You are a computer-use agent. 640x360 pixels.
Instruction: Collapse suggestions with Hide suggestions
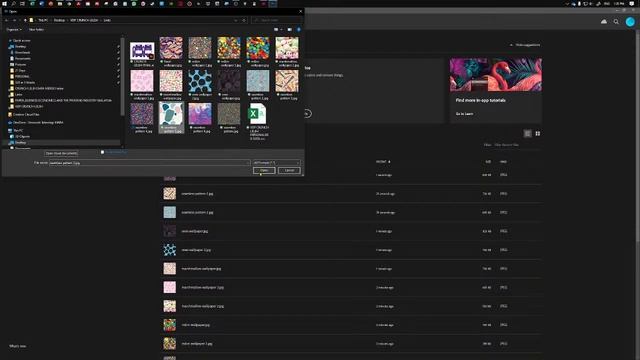pos(525,45)
